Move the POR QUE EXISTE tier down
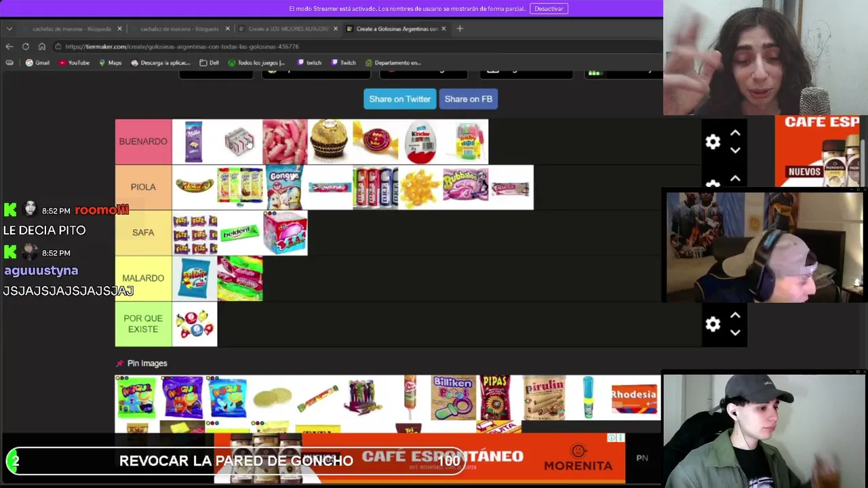Viewport: 868px width, 488px height. pos(735,332)
